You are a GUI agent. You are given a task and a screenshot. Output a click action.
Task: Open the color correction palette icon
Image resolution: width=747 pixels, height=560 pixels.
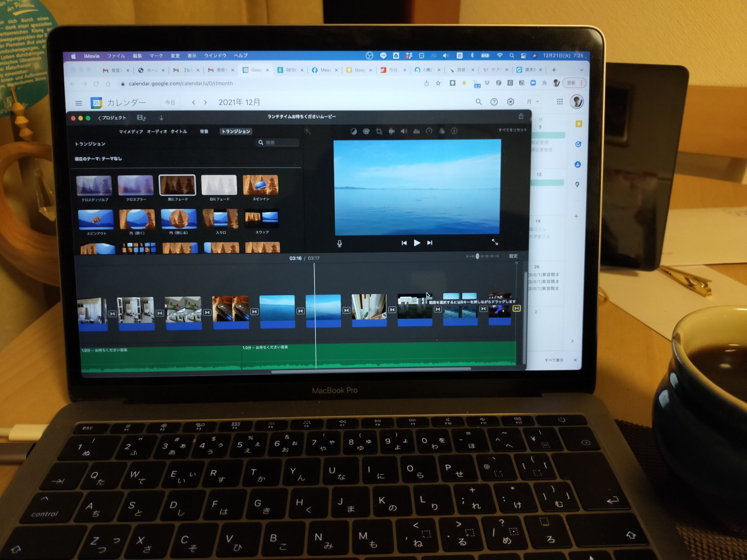click(366, 131)
